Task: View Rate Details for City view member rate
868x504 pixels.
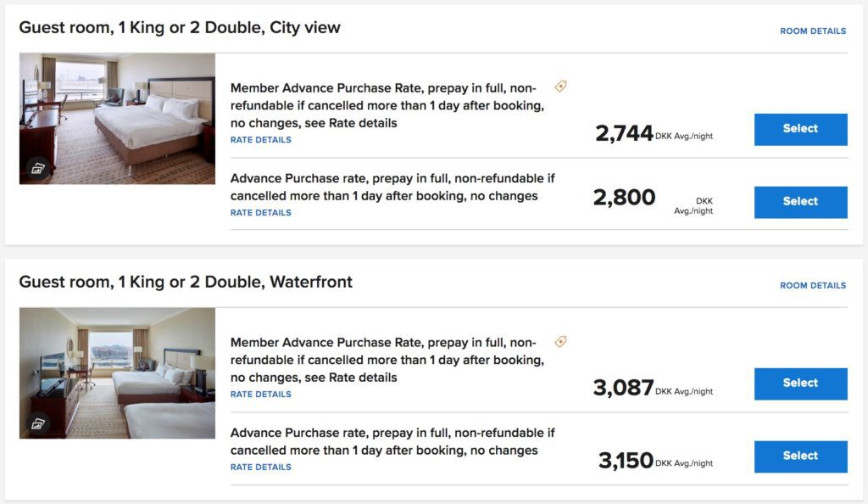Action: coord(260,140)
